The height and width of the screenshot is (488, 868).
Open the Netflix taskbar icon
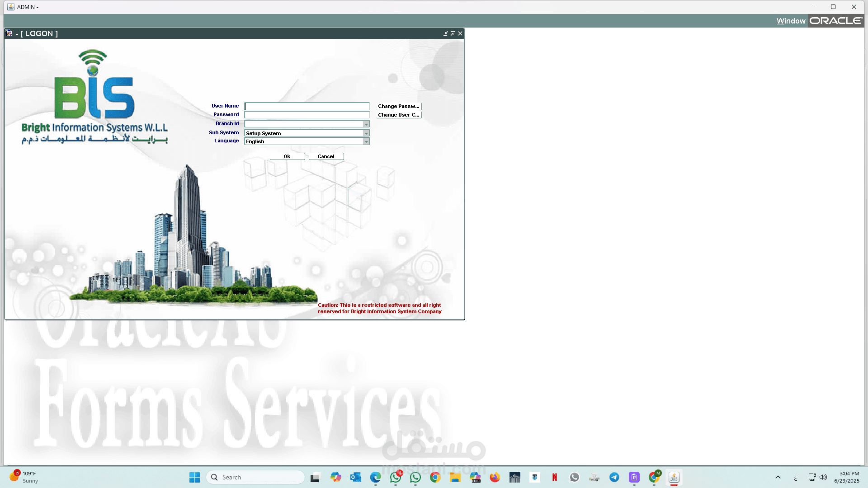[x=555, y=477]
